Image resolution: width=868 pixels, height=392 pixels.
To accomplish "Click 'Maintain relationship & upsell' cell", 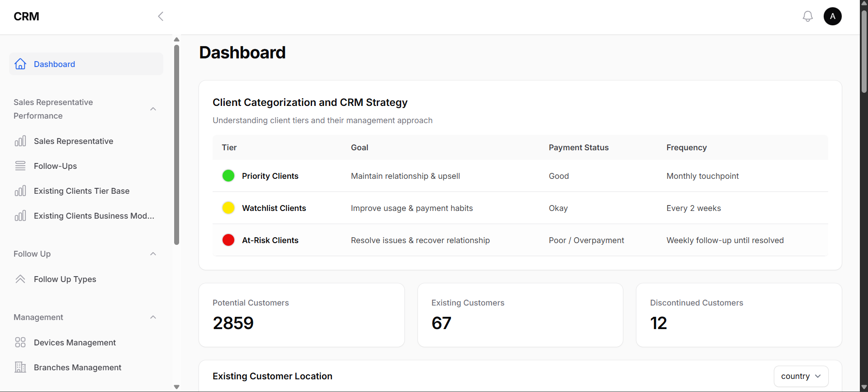I will (405, 176).
